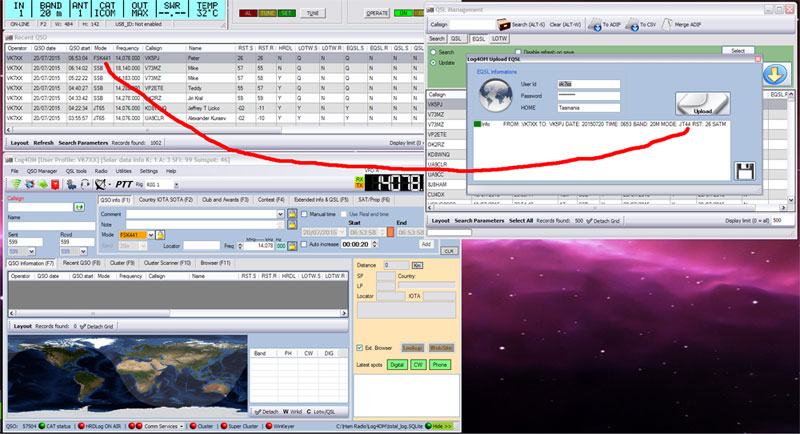Click the headset icon in Log4OM toolbar
Screen dimensions: 800x434
coord(85,184)
